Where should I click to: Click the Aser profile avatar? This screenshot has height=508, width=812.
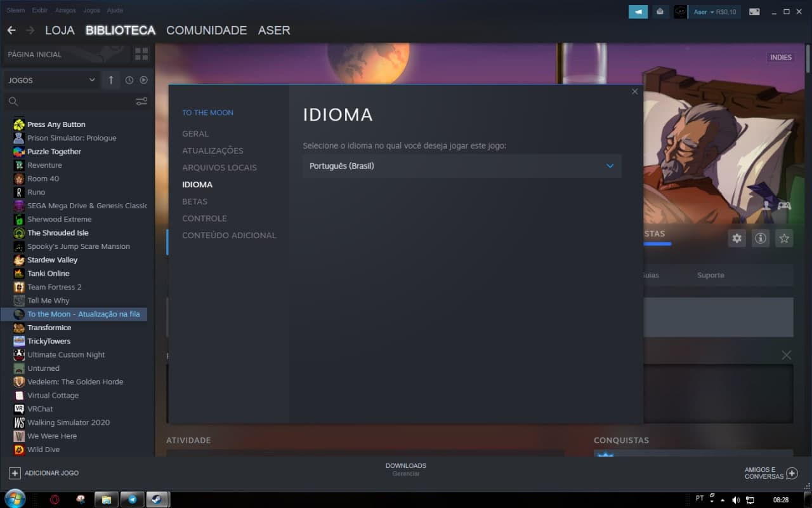pos(681,11)
